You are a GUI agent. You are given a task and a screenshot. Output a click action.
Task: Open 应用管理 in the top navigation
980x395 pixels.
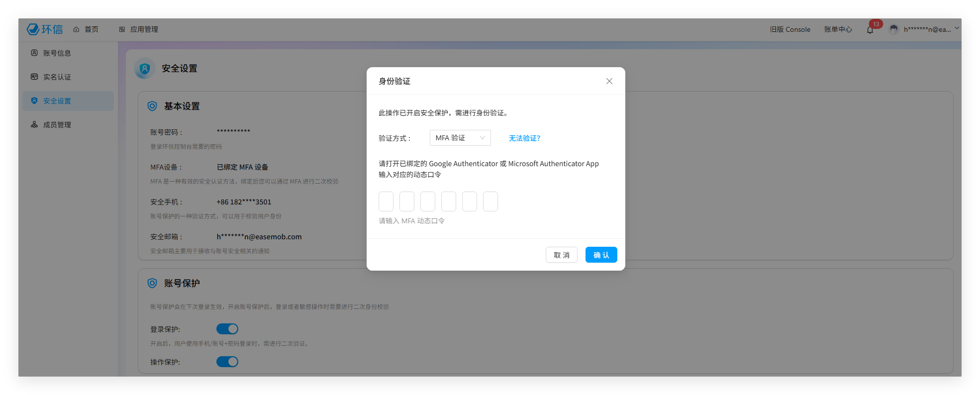(x=139, y=29)
